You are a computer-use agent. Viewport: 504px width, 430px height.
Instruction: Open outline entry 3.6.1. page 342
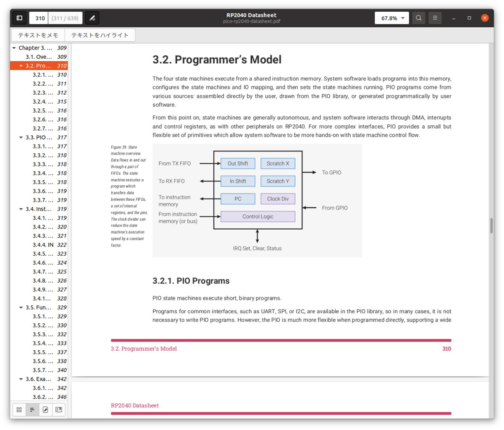point(39,388)
